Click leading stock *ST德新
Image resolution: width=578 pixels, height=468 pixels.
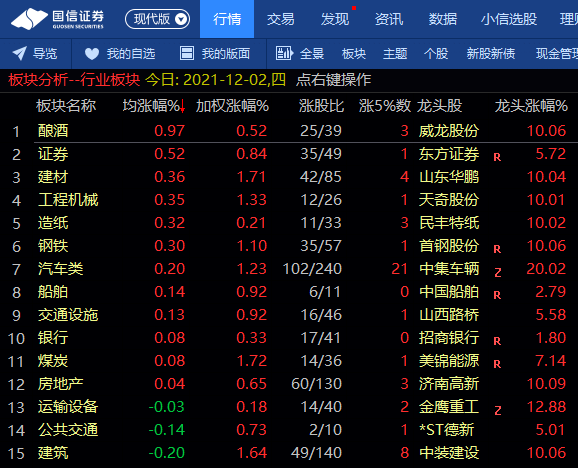[x=447, y=430]
